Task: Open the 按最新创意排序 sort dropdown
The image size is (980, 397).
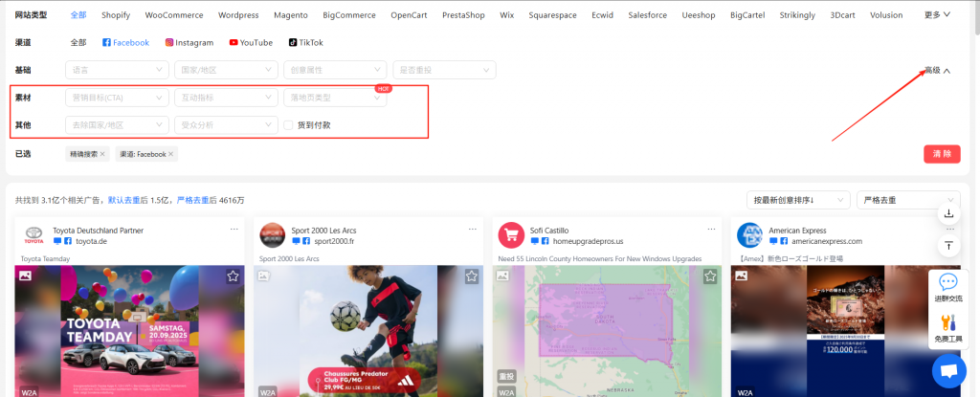Action: click(798, 200)
